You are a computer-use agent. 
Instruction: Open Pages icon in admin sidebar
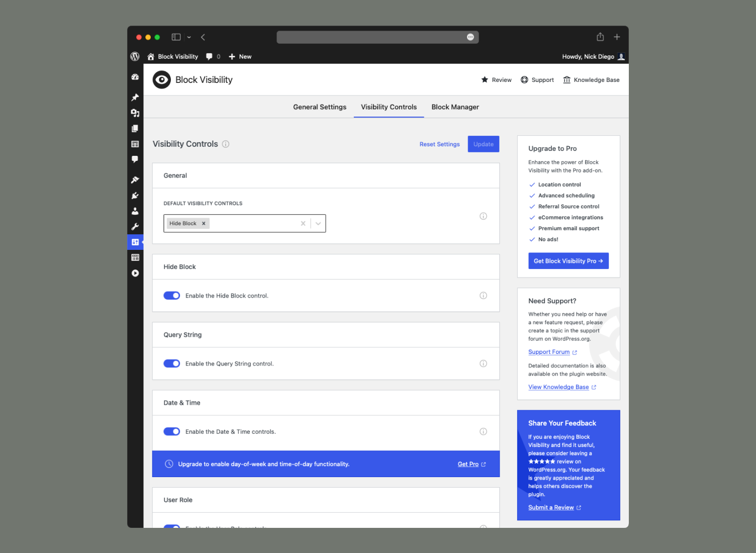pos(135,129)
